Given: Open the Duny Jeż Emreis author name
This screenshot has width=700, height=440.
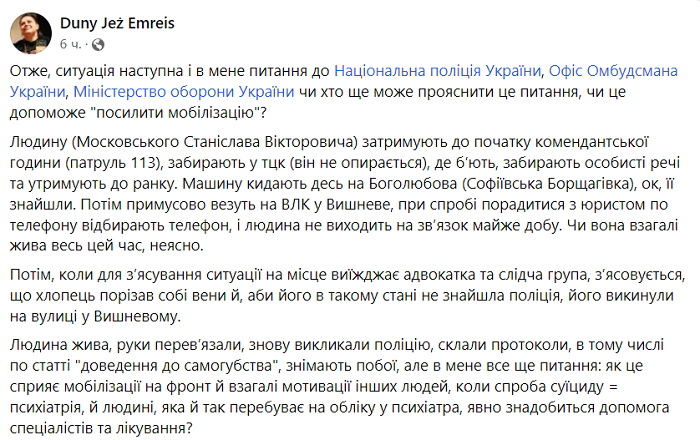Looking at the screenshot, I should click(117, 23).
